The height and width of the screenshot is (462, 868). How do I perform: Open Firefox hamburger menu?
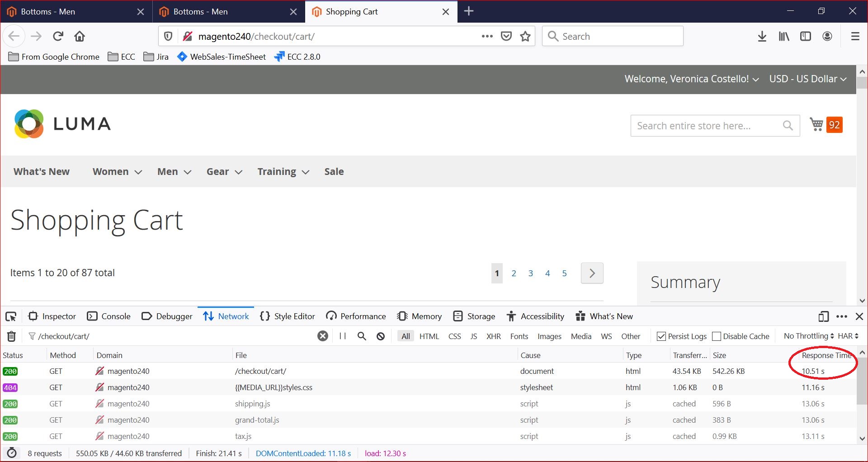[x=855, y=36]
